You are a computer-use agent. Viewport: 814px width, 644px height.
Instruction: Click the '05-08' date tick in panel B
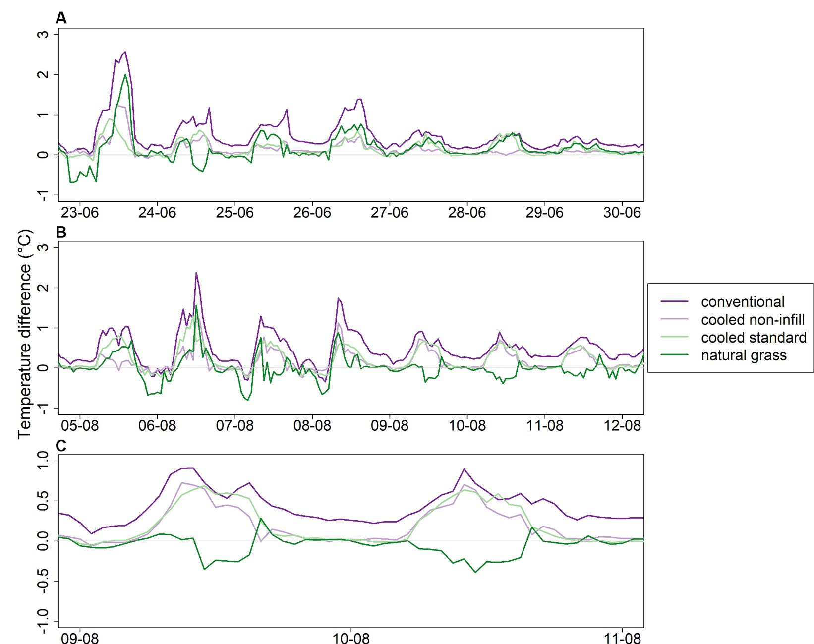(80, 426)
